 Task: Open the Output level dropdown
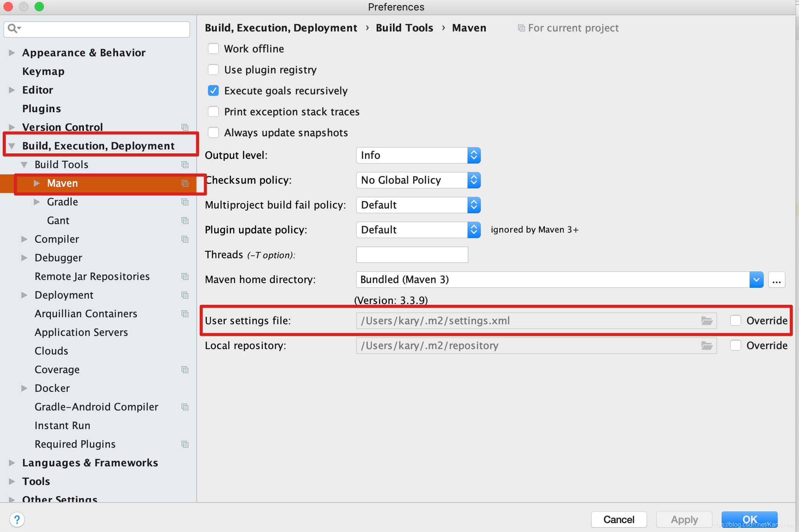coord(418,155)
